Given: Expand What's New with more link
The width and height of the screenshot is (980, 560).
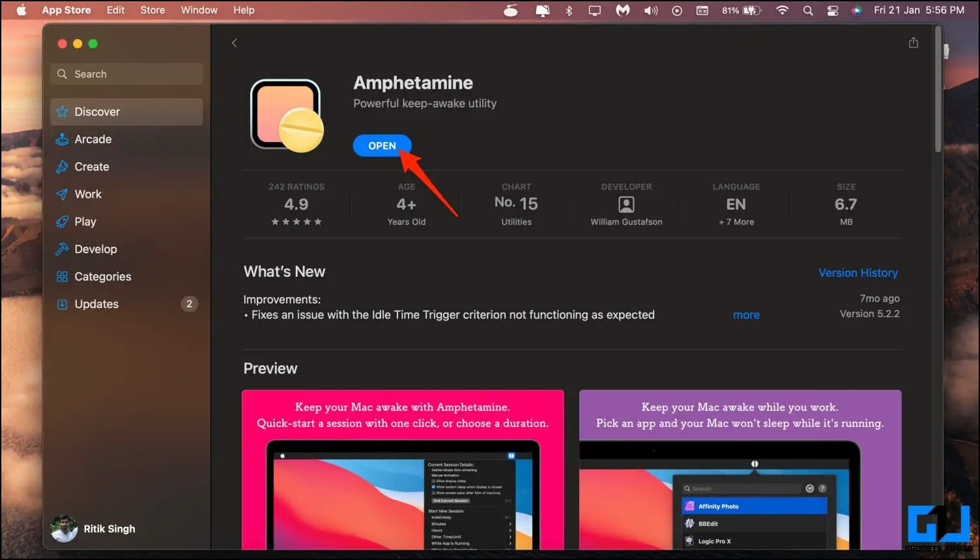Looking at the screenshot, I should pyautogui.click(x=746, y=315).
